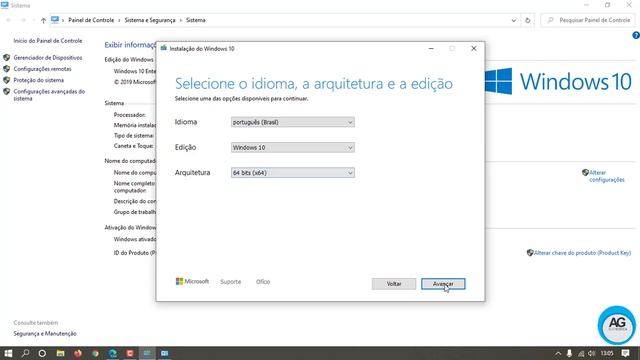The height and width of the screenshot is (360, 640).
Task: Open the taskbar clock
Action: [607, 353]
